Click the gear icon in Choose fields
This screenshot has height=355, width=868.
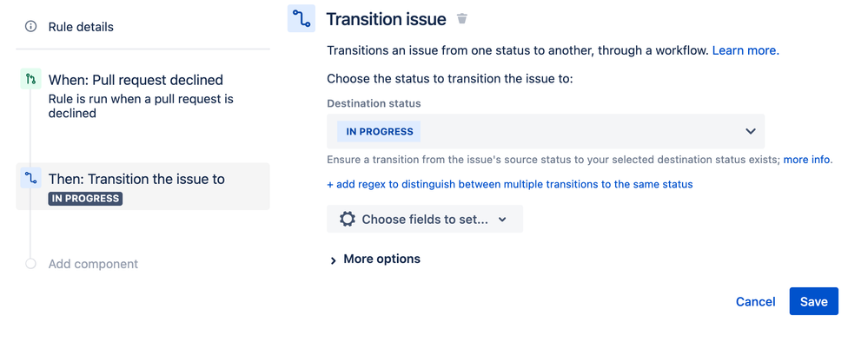347,219
